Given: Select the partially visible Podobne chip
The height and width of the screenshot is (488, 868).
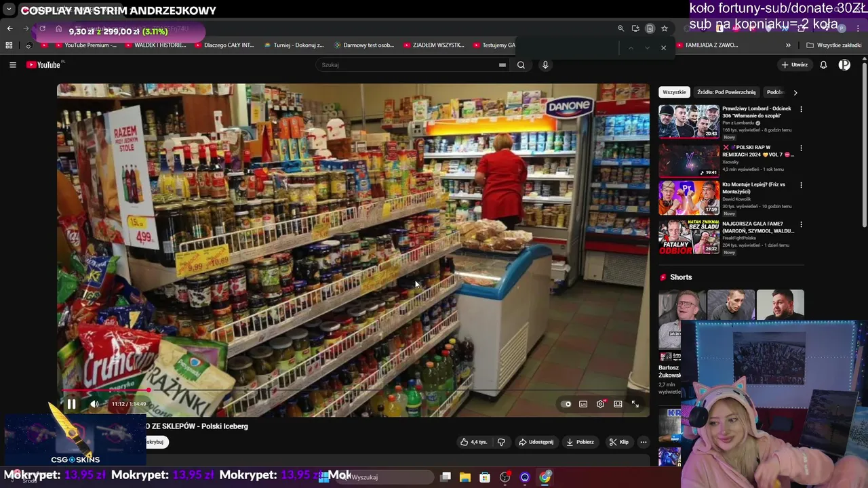Looking at the screenshot, I should click(x=774, y=92).
